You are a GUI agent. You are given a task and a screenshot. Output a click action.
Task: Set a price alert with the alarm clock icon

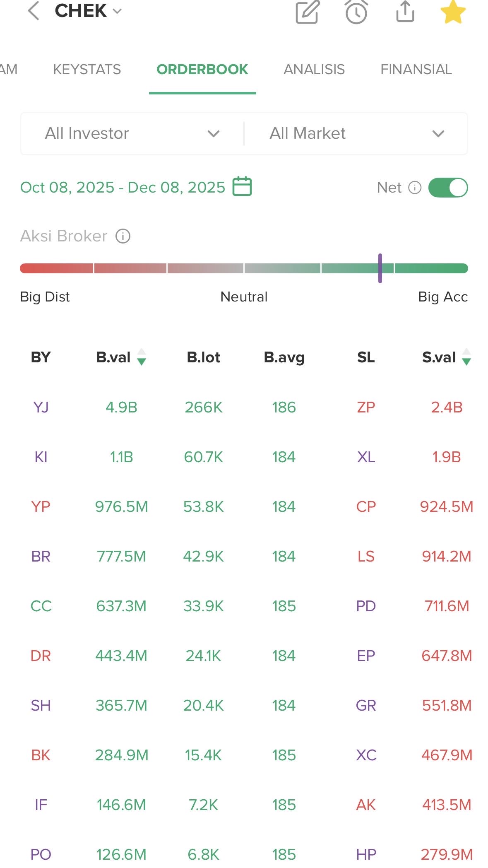point(356,12)
